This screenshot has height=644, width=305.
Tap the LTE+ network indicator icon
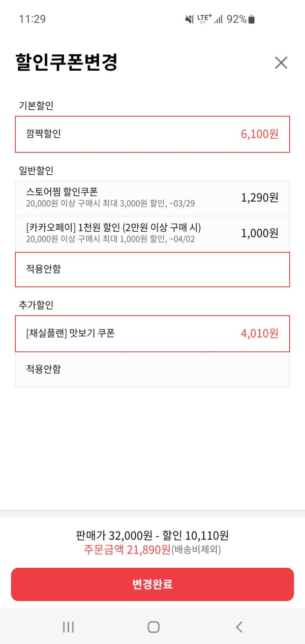coord(204,19)
